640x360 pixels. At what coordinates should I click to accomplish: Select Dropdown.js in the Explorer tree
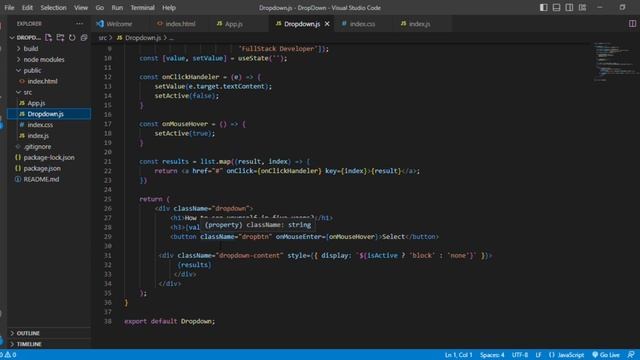point(45,114)
